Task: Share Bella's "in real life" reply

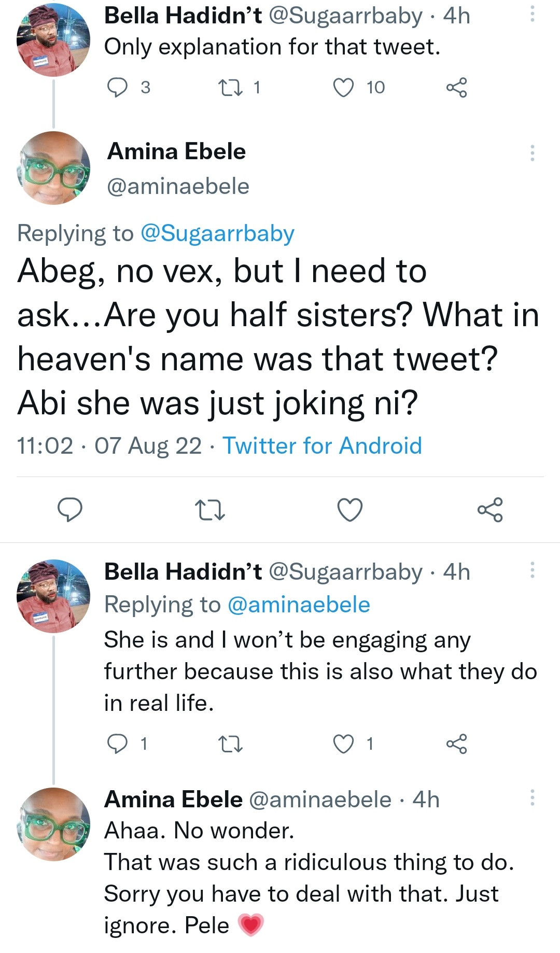Action: pos(456,744)
